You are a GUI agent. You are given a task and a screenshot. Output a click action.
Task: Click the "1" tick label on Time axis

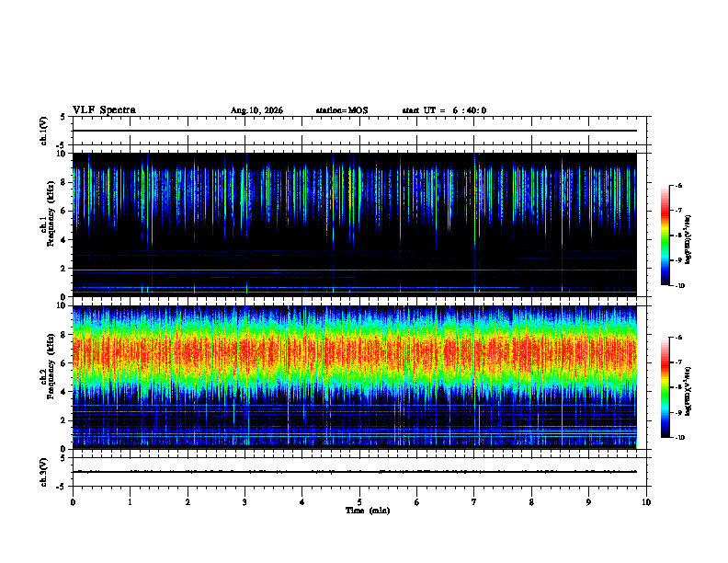click(130, 502)
